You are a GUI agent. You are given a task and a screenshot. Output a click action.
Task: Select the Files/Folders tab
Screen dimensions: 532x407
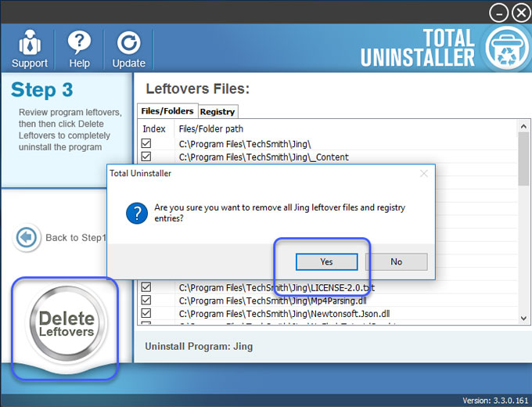(x=167, y=111)
